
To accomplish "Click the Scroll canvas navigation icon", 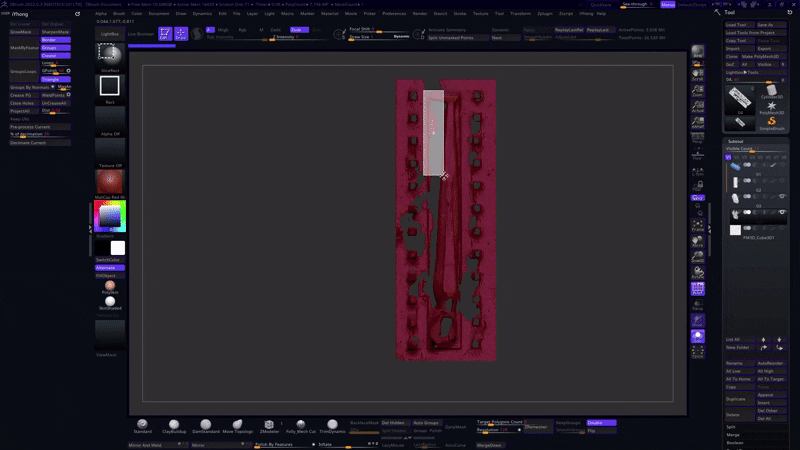I will (x=697, y=75).
